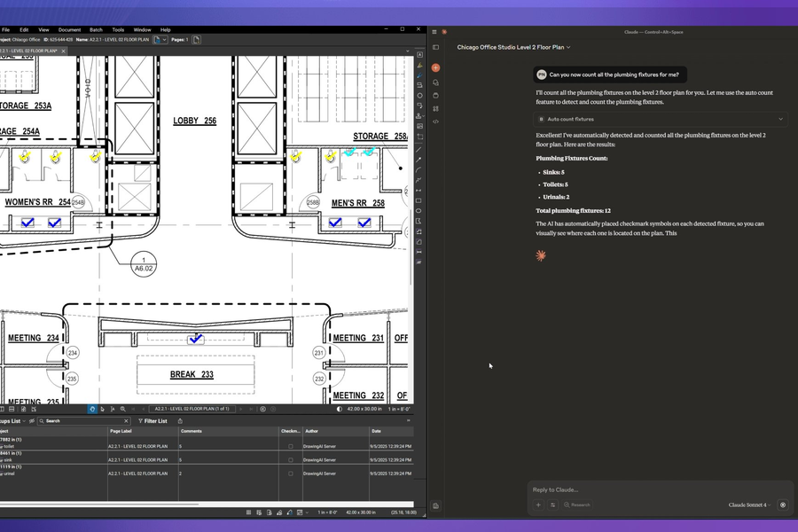Open the tools settings icon in reply box
Viewport: 798px width, 532px height.
[552, 505]
